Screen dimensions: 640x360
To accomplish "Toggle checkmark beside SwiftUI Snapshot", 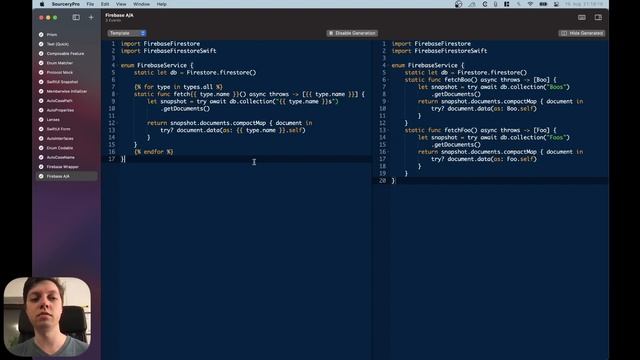I will pyautogui.click(x=41, y=82).
